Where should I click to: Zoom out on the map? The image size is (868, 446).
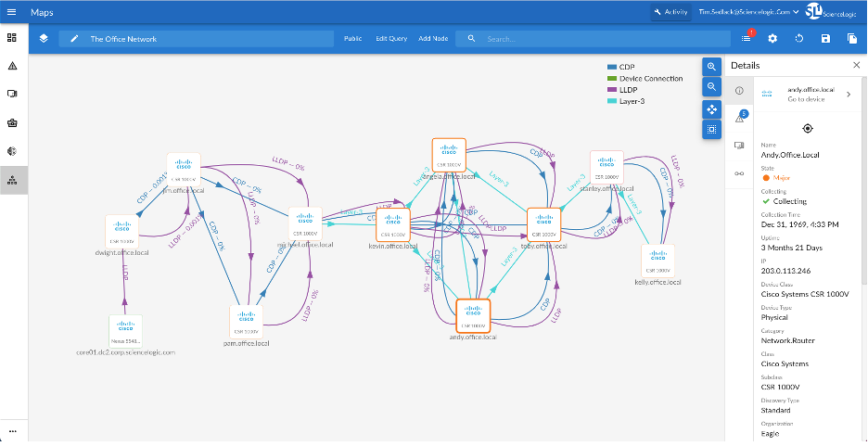point(712,87)
